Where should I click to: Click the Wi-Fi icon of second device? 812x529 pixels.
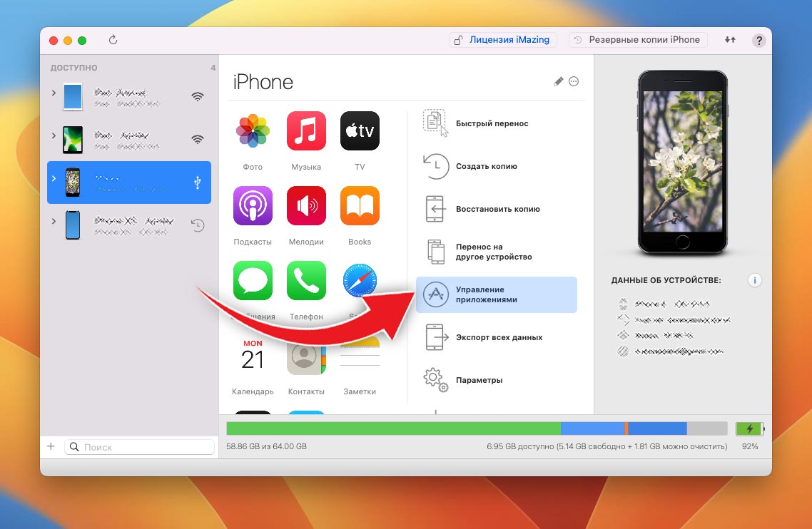(198, 139)
